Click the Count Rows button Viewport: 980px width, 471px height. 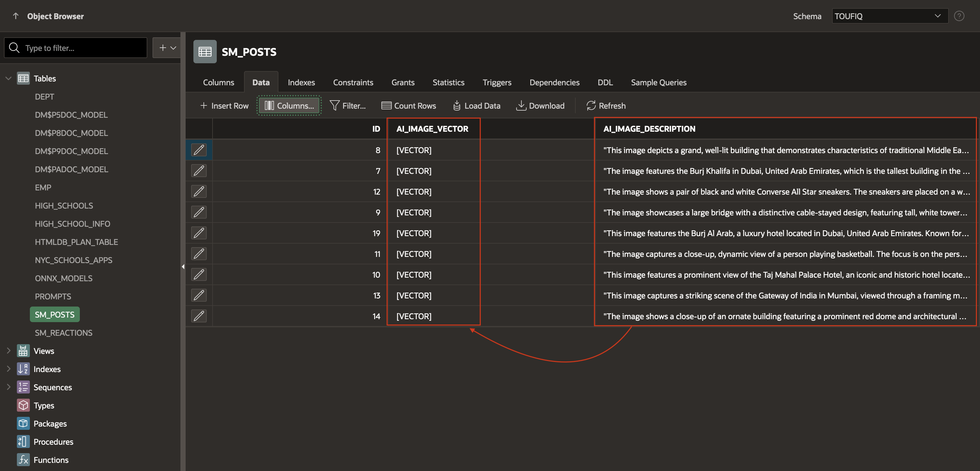point(409,106)
